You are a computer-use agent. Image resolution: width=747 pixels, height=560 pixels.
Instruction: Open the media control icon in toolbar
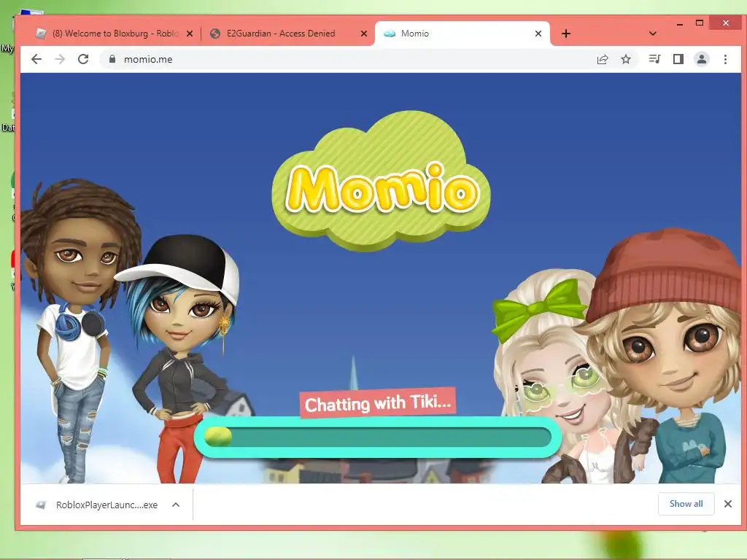(x=654, y=59)
